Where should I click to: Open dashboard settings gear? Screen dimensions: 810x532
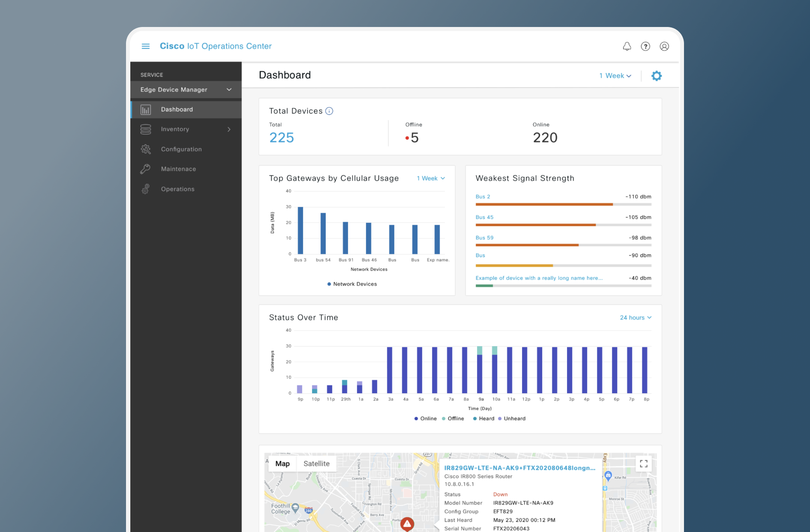coord(657,76)
